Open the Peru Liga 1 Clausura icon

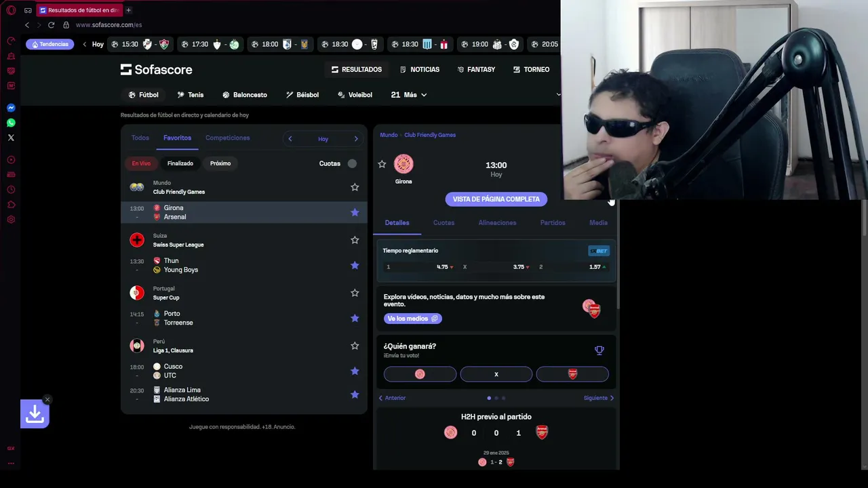[137, 346]
